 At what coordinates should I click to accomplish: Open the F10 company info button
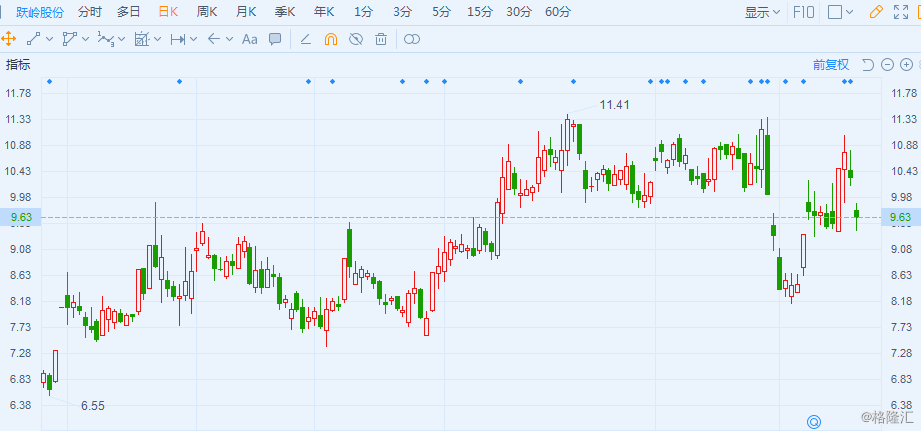(x=804, y=12)
